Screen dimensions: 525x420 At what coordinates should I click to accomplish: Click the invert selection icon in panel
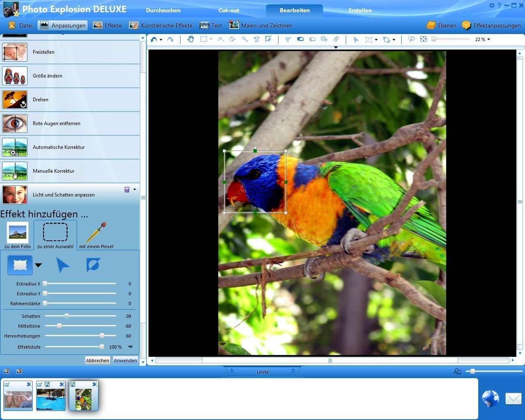point(93,265)
